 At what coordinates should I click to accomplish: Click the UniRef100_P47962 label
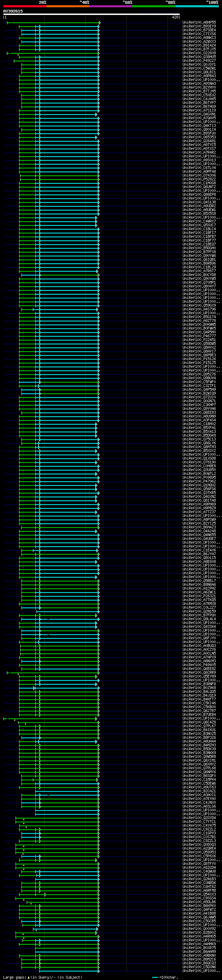click(x=199, y=481)
